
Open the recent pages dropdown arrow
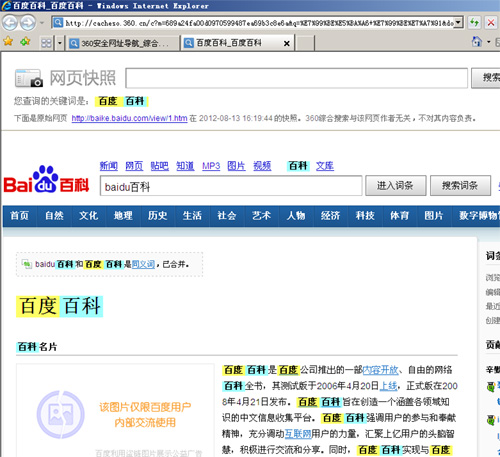[42, 23]
